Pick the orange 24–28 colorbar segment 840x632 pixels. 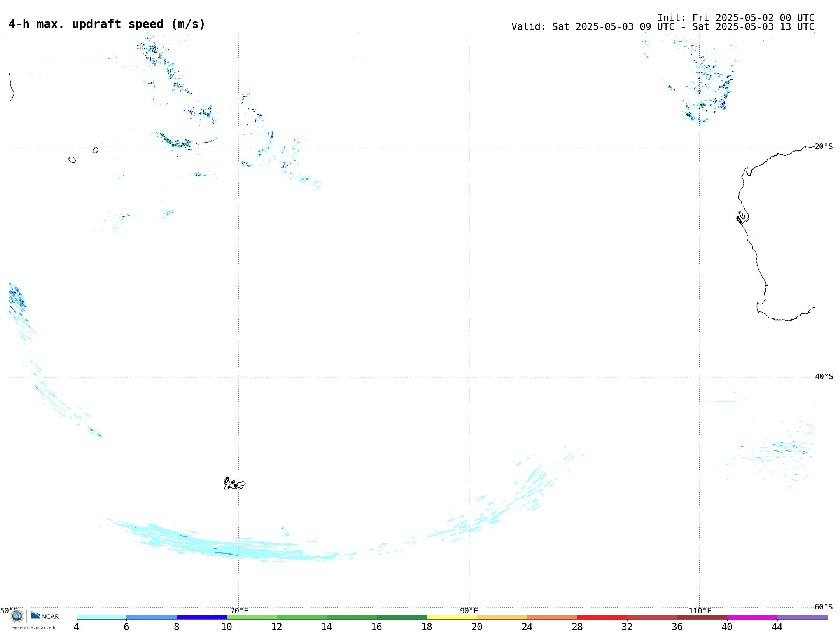tap(552, 617)
